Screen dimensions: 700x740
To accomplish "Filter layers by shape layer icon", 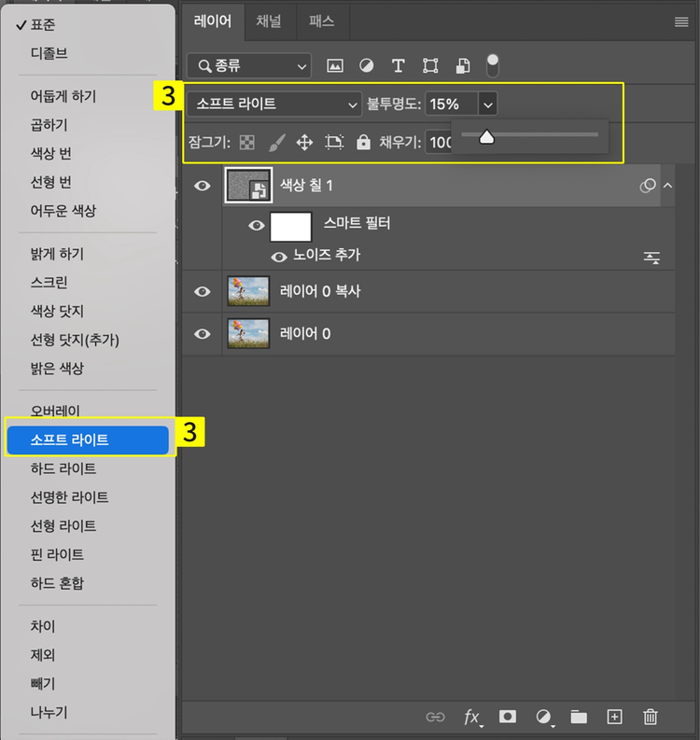I will pos(430,65).
